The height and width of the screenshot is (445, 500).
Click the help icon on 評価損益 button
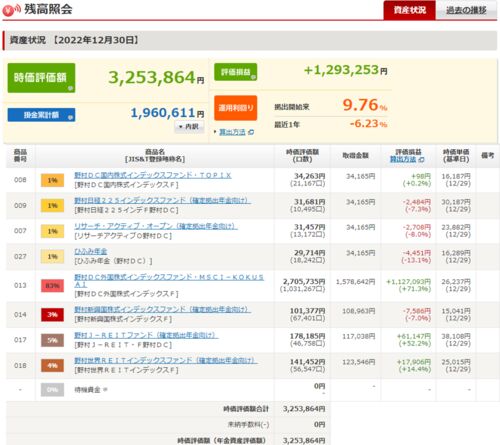(x=253, y=77)
